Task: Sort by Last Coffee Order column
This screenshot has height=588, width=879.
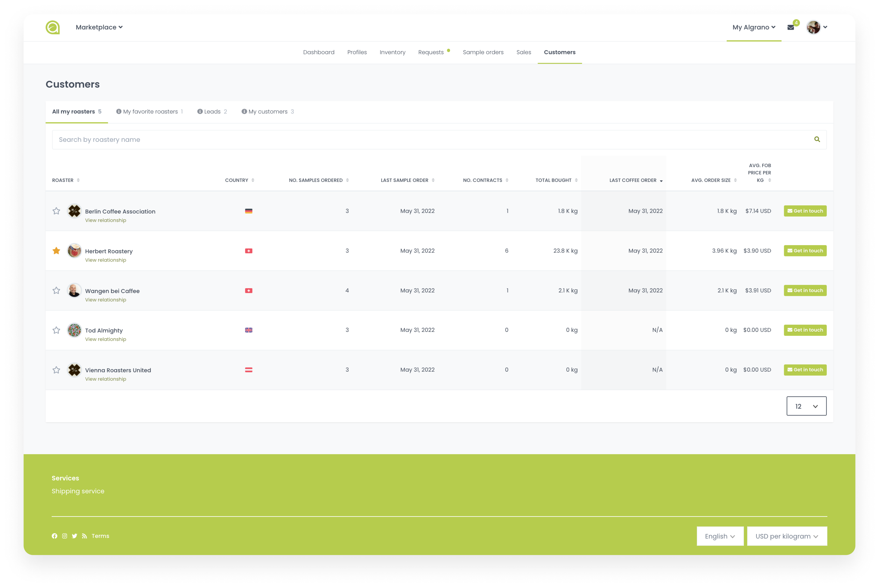Action: coord(636,180)
